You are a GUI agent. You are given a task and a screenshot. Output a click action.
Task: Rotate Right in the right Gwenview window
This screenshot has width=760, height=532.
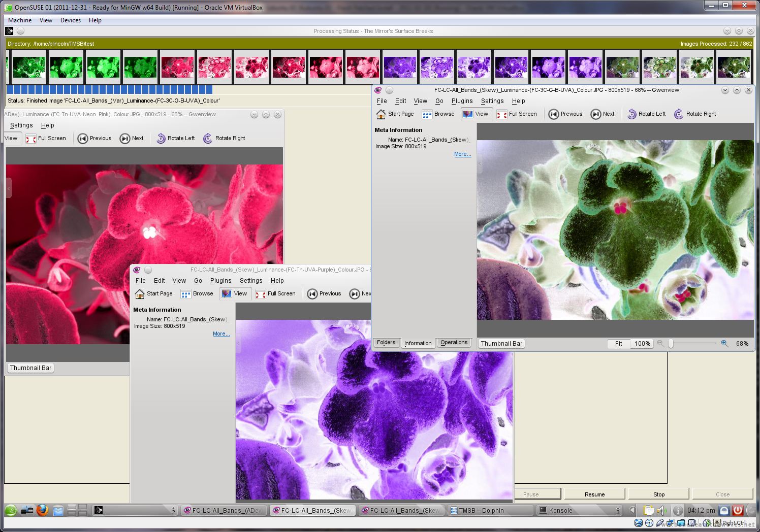click(x=695, y=114)
